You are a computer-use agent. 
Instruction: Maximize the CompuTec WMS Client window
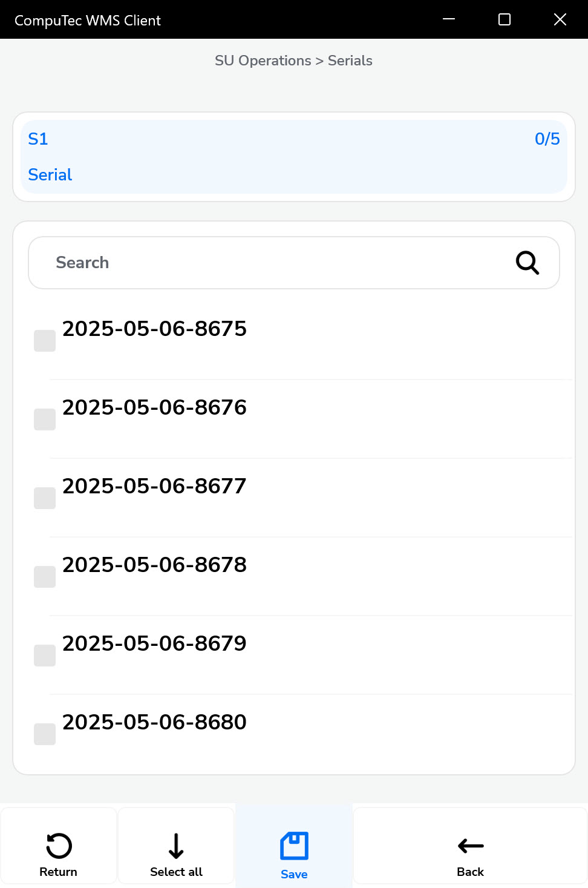tap(505, 19)
